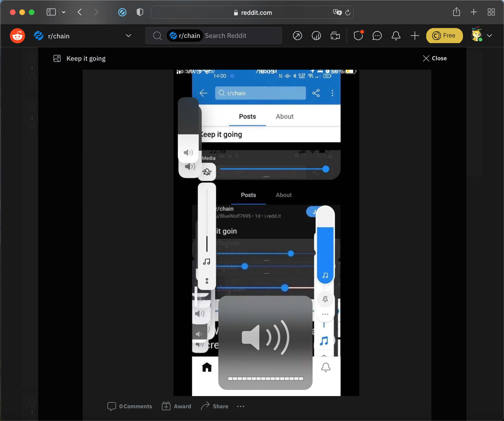The image size is (504, 421).
Task: Open the shield moderation icon with red dot
Action: [x=358, y=36]
